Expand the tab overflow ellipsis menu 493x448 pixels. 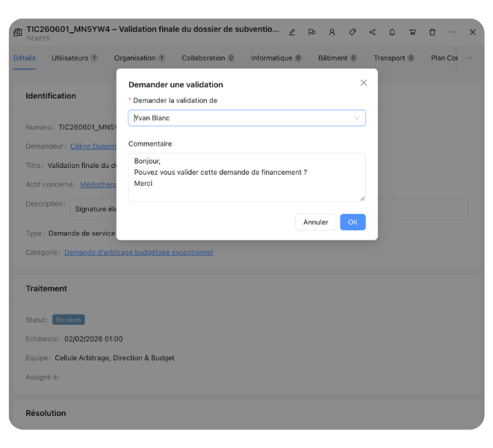[x=469, y=58]
